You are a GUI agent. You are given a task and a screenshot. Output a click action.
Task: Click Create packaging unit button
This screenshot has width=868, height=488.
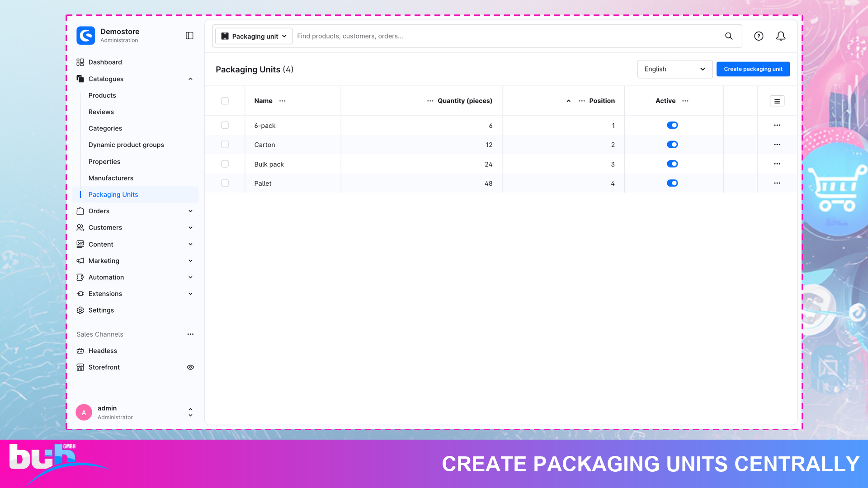click(x=753, y=69)
